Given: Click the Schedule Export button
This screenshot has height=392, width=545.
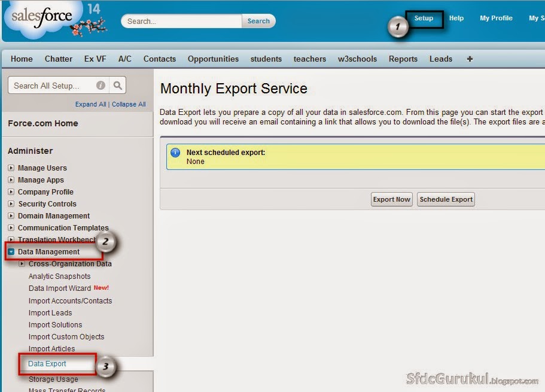Looking at the screenshot, I should coord(446,199).
